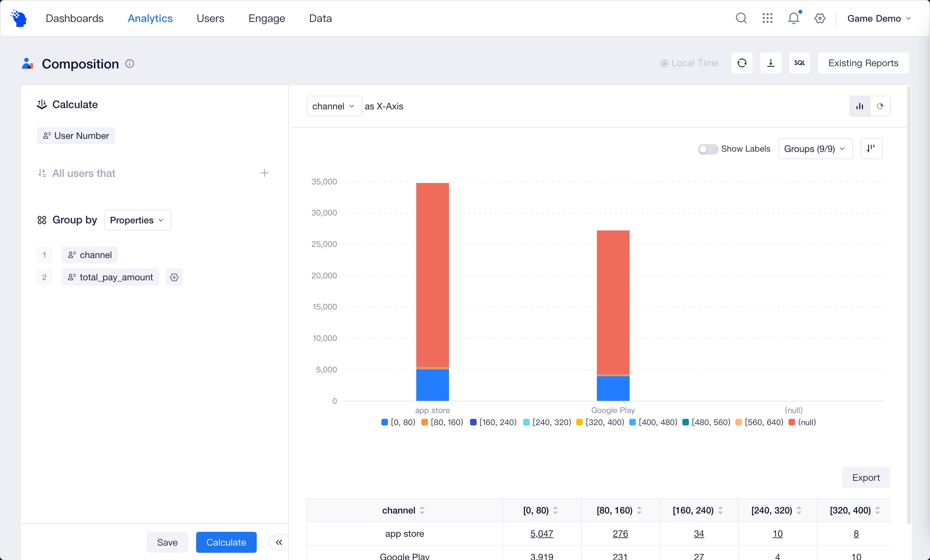This screenshot has height=560, width=930.
Task: Go to the Dashboards tab
Action: click(x=74, y=18)
